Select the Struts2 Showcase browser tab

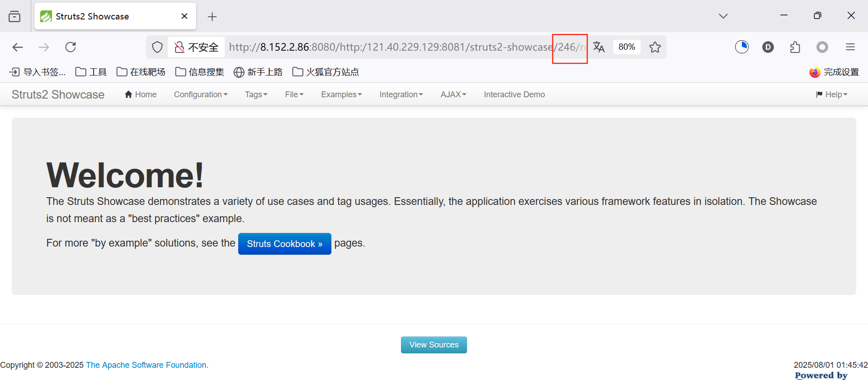pos(115,16)
